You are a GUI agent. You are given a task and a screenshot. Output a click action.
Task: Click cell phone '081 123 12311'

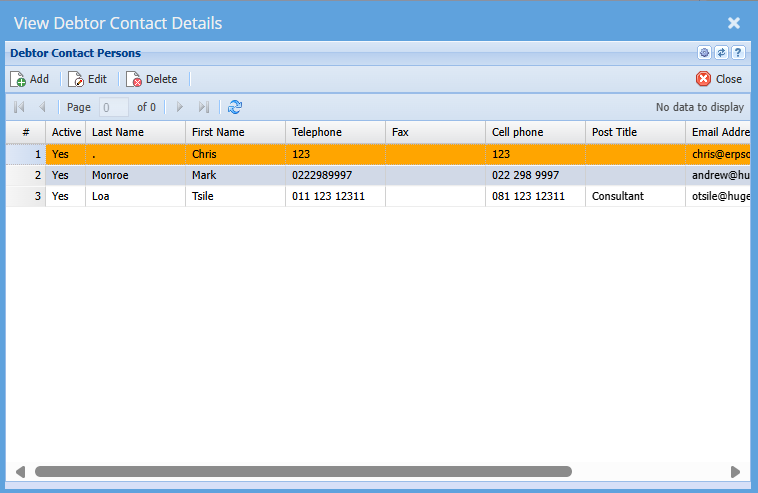pyautogui.click(x=536, y=196)
